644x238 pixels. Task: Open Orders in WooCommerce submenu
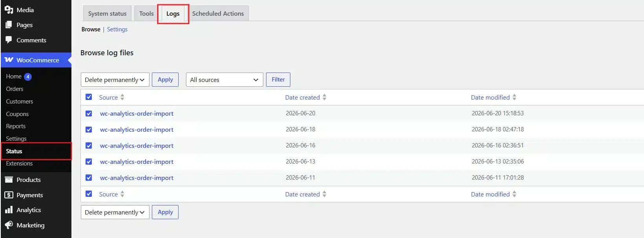coord(15,89)
